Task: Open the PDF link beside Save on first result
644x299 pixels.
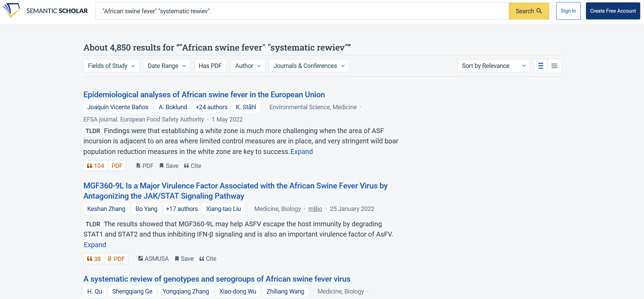Action: pyautogui.click(x=145, y=166)
